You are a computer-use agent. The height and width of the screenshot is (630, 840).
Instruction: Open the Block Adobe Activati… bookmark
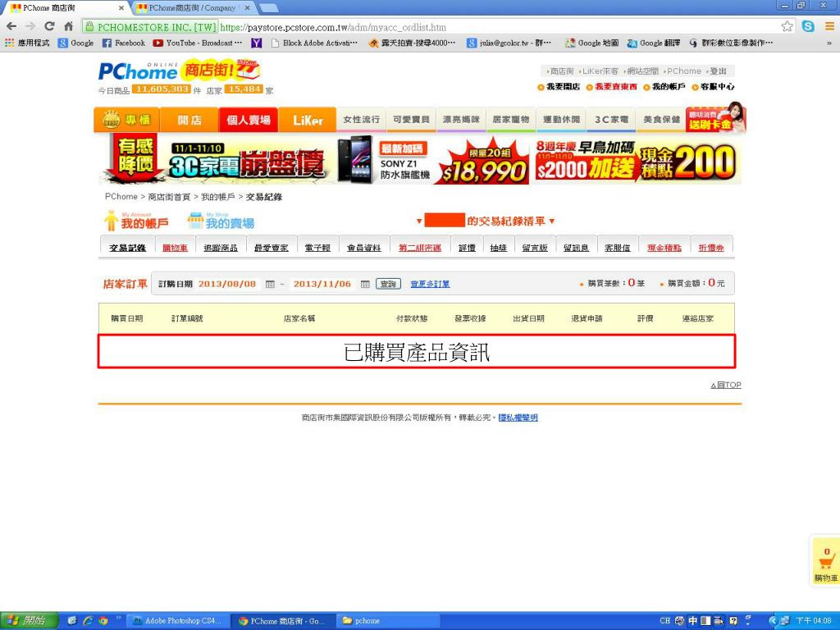(x=314, y=43)
